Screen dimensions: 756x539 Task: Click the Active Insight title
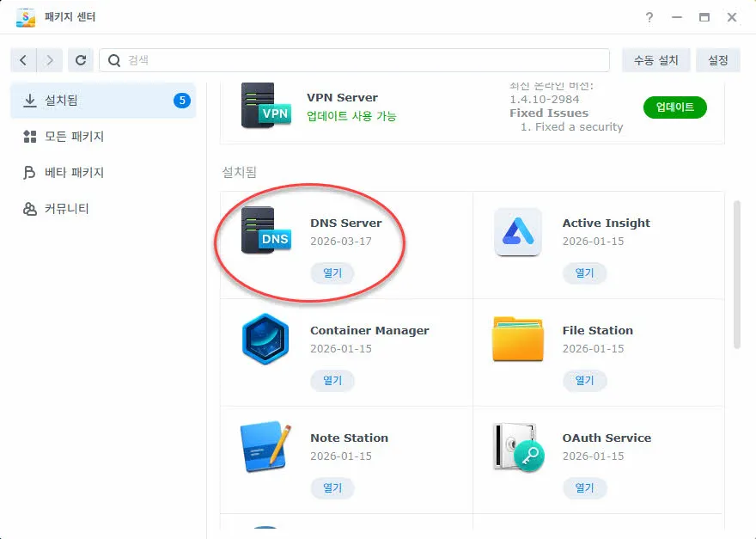(x=606, y=223)
